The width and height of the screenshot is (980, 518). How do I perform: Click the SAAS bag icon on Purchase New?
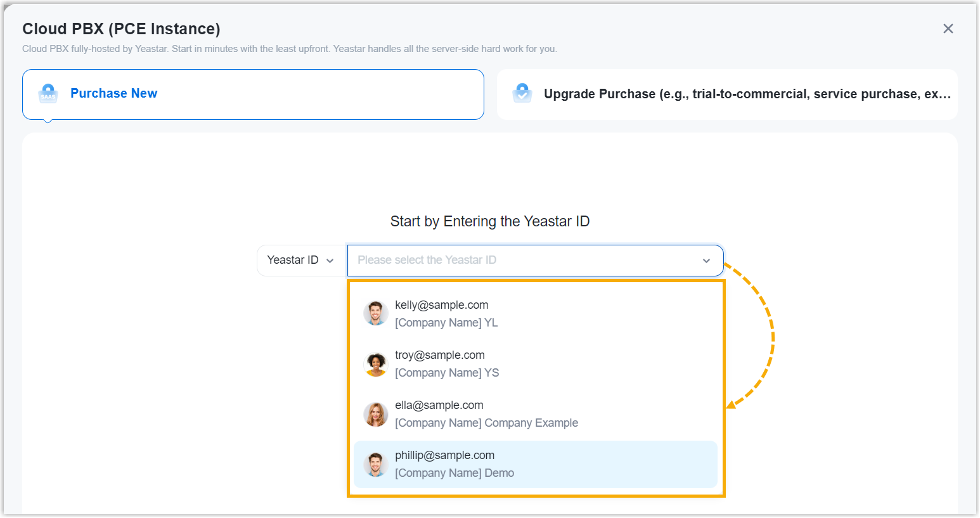pos(48,94)
